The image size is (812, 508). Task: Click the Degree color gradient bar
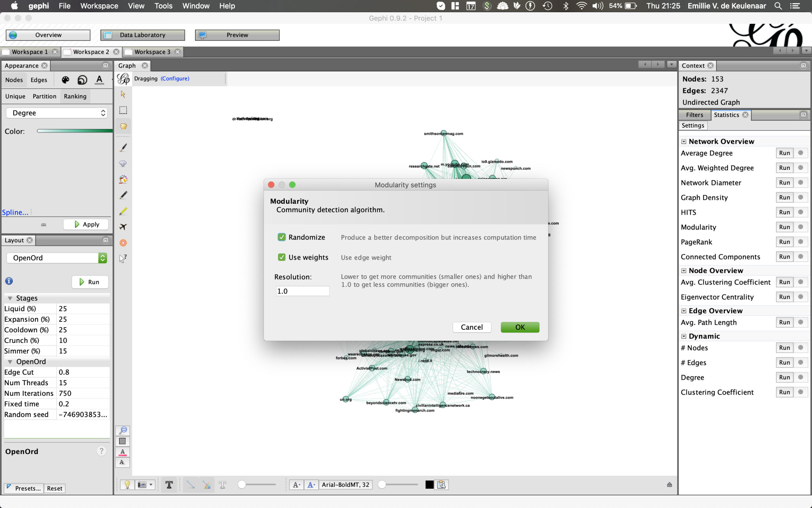pyautogui.click(x=75, y=131)
